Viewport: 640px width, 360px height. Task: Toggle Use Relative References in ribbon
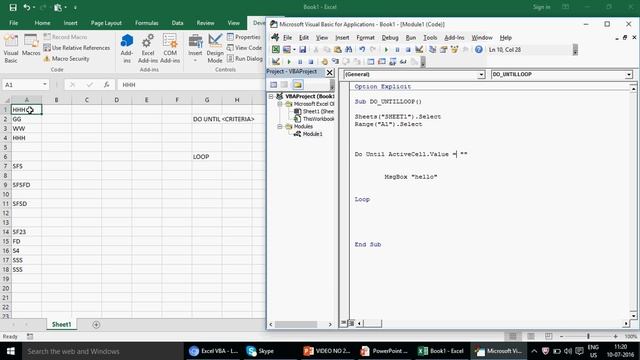77,48
